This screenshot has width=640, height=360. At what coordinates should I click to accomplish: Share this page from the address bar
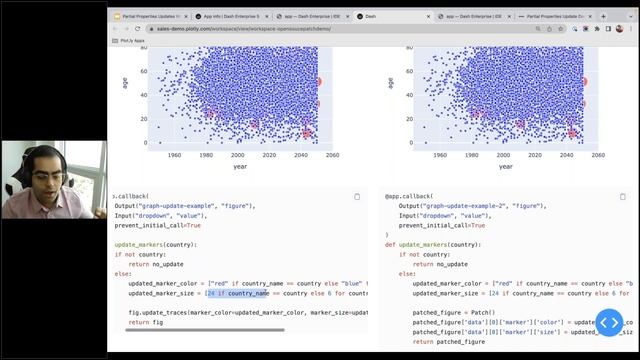(x=549, y=29)
